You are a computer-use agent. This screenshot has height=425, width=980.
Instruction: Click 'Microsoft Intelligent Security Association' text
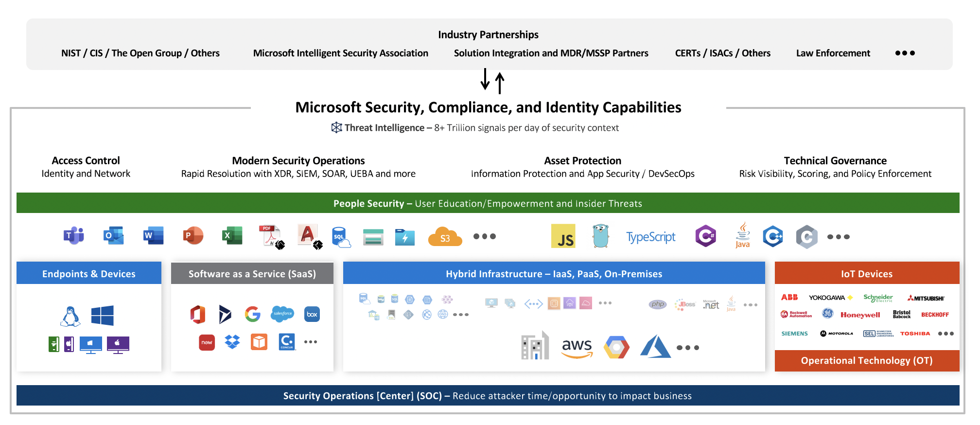click(x=341, y=53)
